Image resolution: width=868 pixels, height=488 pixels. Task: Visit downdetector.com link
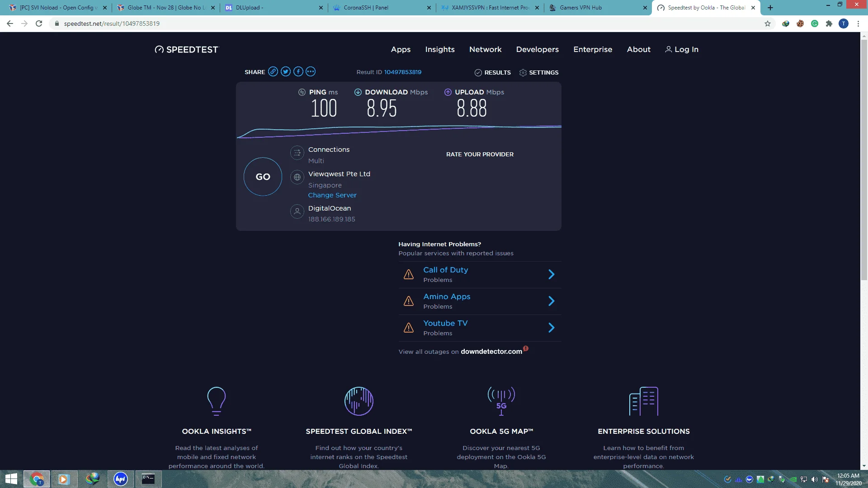491,352
